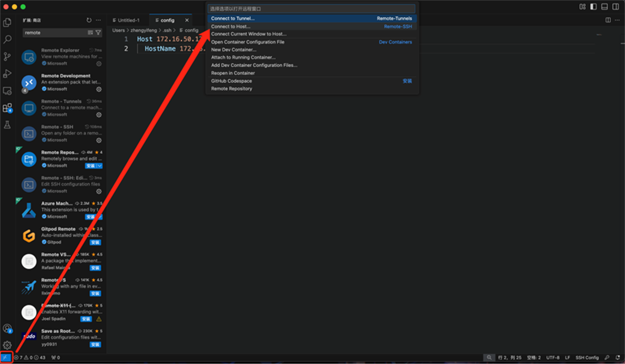Open the Explorer view in activity bar
The height and width of the screenshot is (364, 625).
7,23
